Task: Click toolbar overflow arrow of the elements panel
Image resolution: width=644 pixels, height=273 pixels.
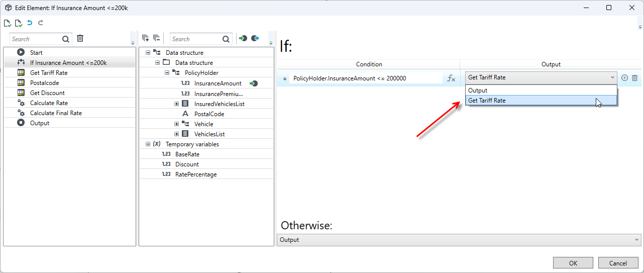Action: coord(133,43)
